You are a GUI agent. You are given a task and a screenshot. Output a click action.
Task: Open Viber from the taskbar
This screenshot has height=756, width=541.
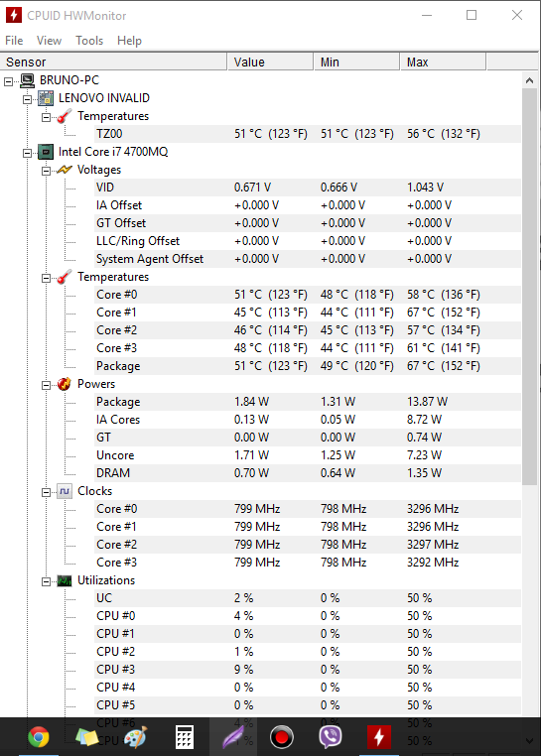coord(331,737)
